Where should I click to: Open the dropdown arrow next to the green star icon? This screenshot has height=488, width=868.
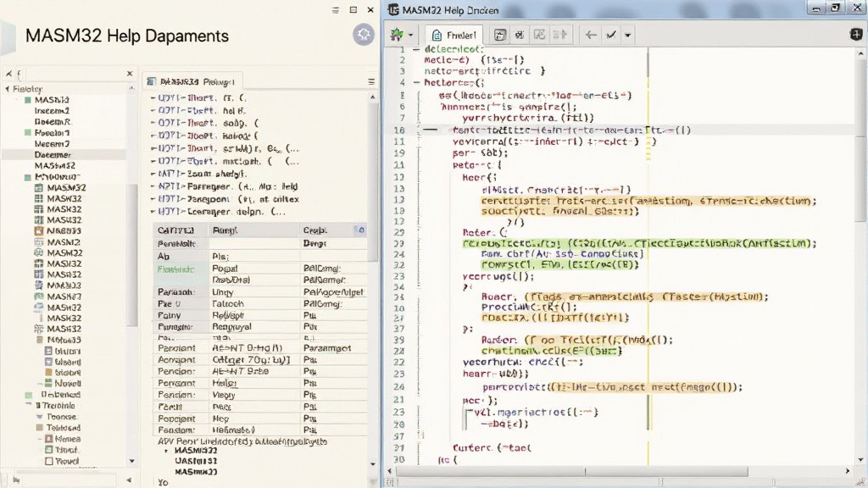tap(411, 36)
